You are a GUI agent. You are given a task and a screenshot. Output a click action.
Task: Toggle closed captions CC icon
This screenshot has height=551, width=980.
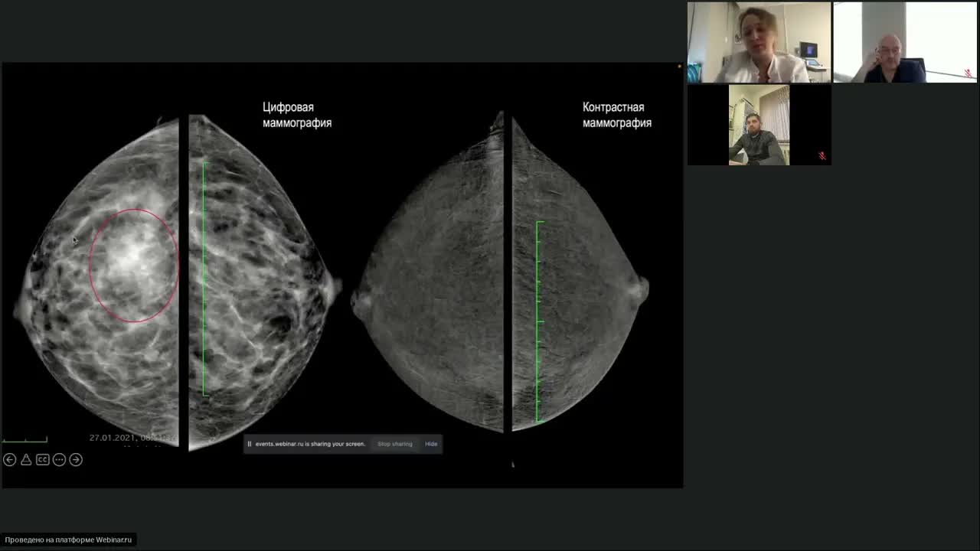click(43, 460)
